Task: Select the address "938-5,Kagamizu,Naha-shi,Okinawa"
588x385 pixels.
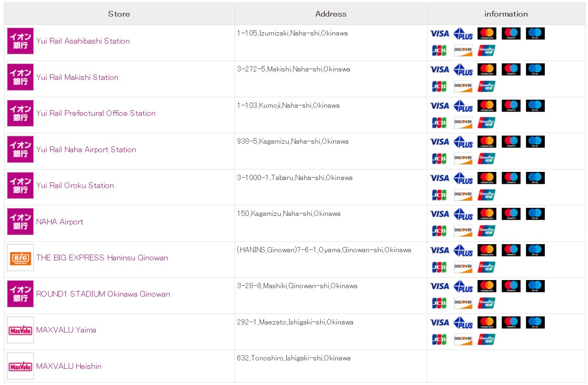Action: coord(293,141)
